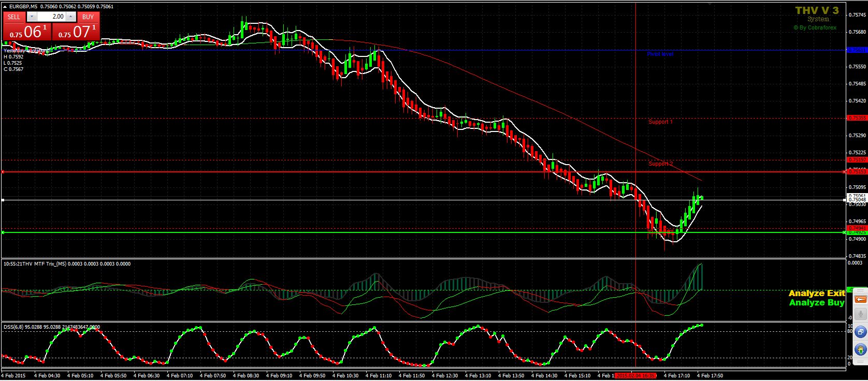The width and height of the screenshot is (868, 381).
Task: Click the THV MTF Trix indicator label
Action: tap(67, 264)
